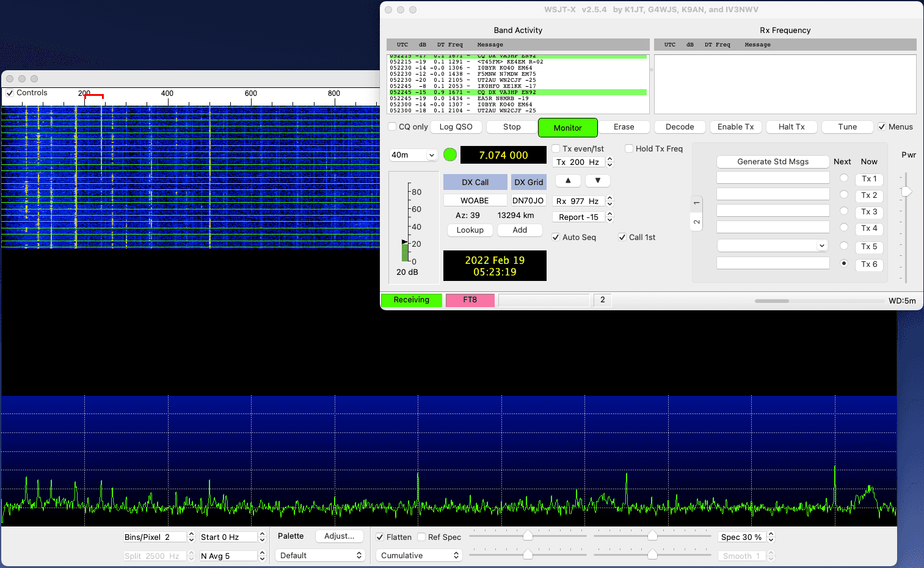This screenshot has width=924, height=568.
Task: Click the up arrow frequency shift button
Action: [568, 181]
